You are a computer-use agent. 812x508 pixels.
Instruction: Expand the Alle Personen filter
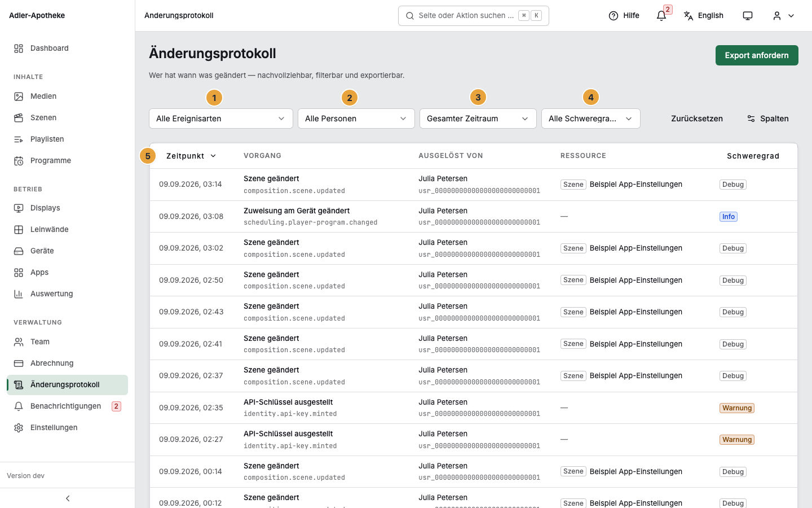click(x=356, y=119)
